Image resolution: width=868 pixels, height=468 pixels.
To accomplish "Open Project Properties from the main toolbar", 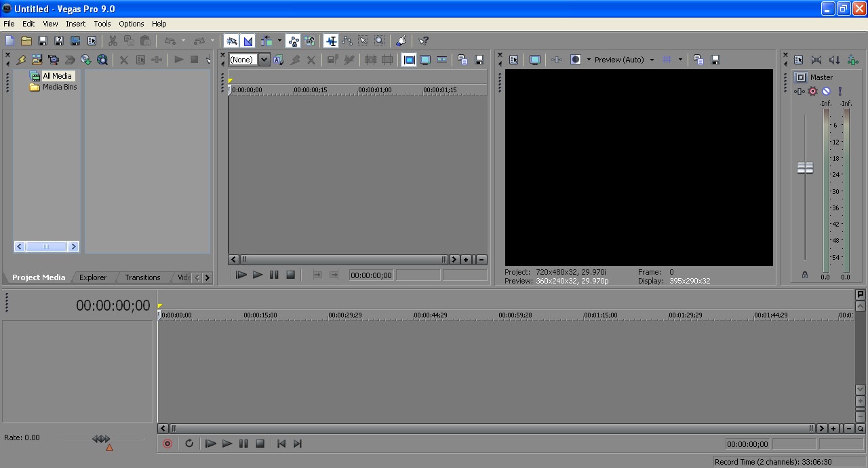I will click(92, 41).
